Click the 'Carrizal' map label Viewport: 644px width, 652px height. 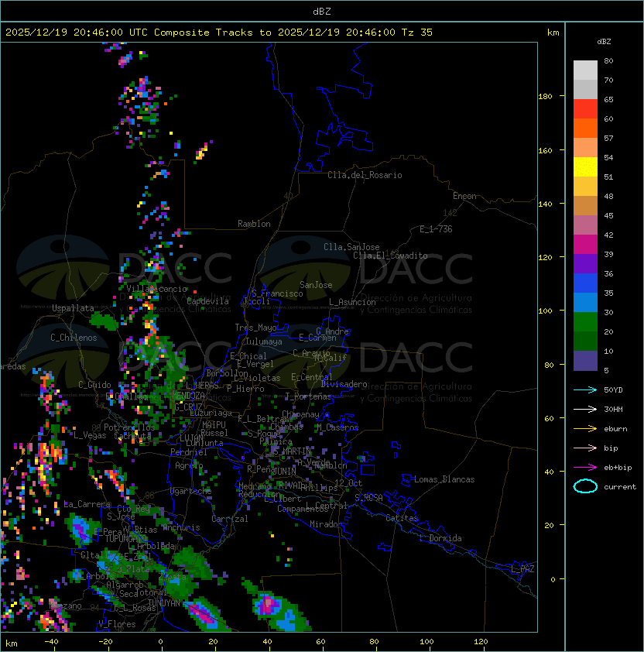pyautogui.click(x=230, y=519)
